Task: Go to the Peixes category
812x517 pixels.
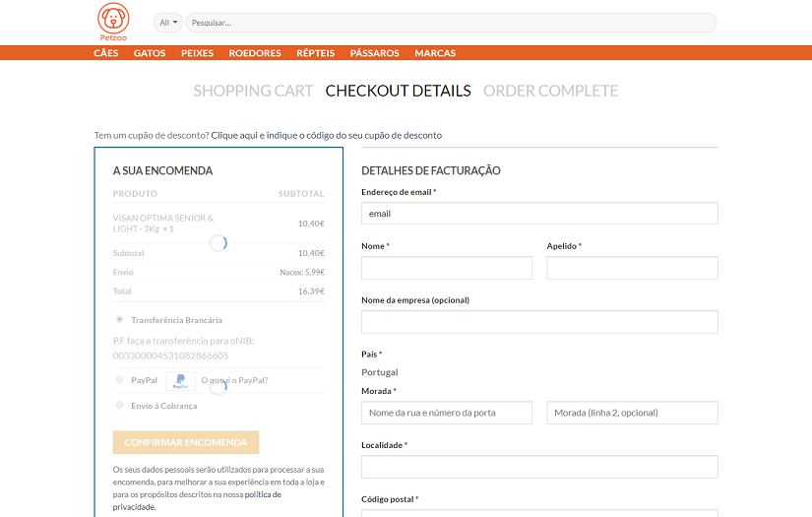Action: pos(197,53)
